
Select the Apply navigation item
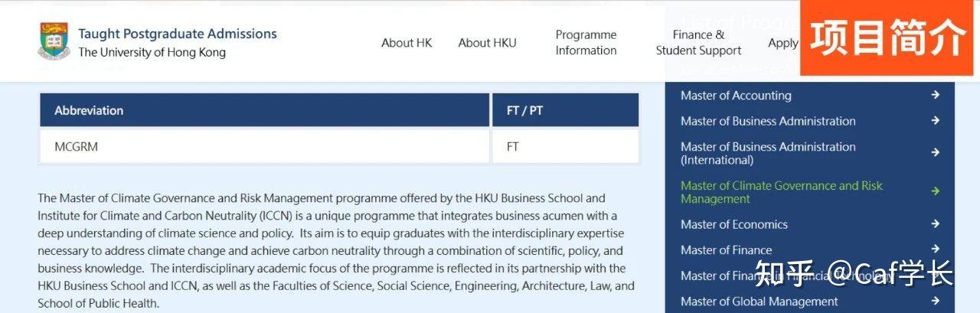pos(782,43)
